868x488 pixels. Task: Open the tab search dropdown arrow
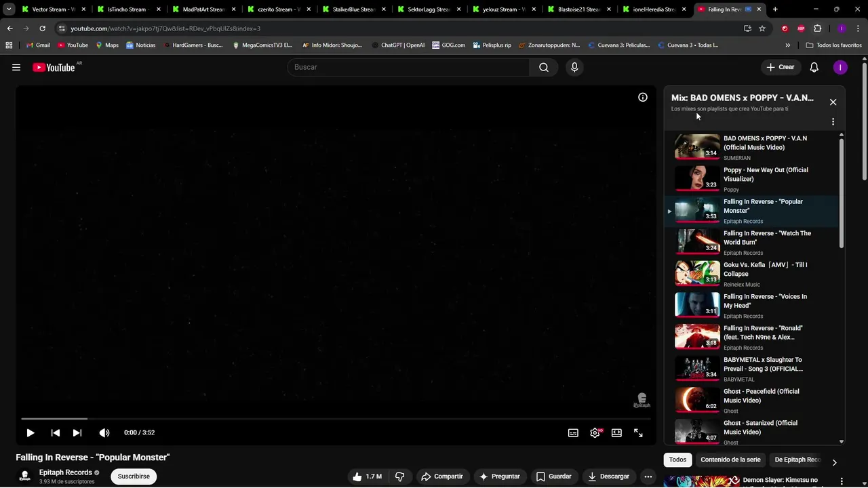click(x=8, y=9)
